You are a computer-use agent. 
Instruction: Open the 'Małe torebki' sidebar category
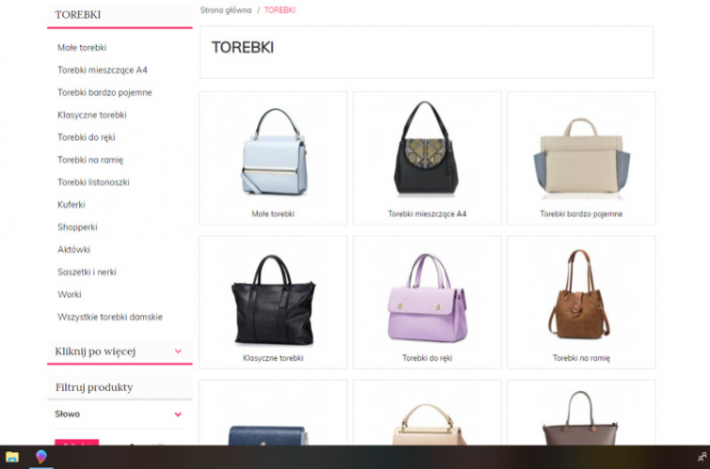pos(82,47)
